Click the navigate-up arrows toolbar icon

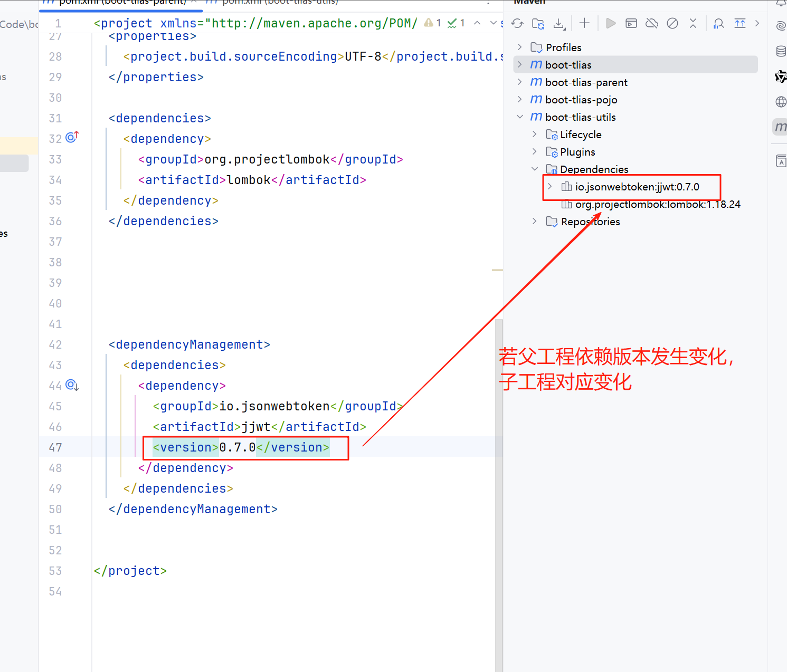point(740,23)
